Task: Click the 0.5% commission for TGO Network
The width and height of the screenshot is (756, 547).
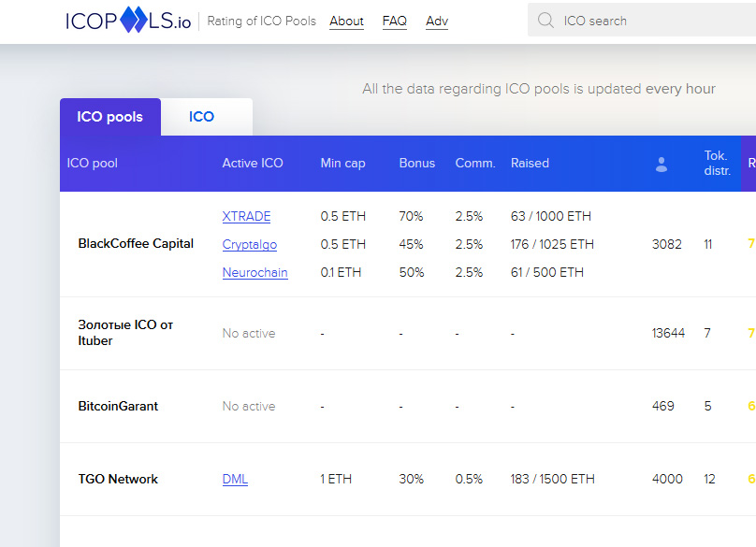Action: tap(469, 479)
